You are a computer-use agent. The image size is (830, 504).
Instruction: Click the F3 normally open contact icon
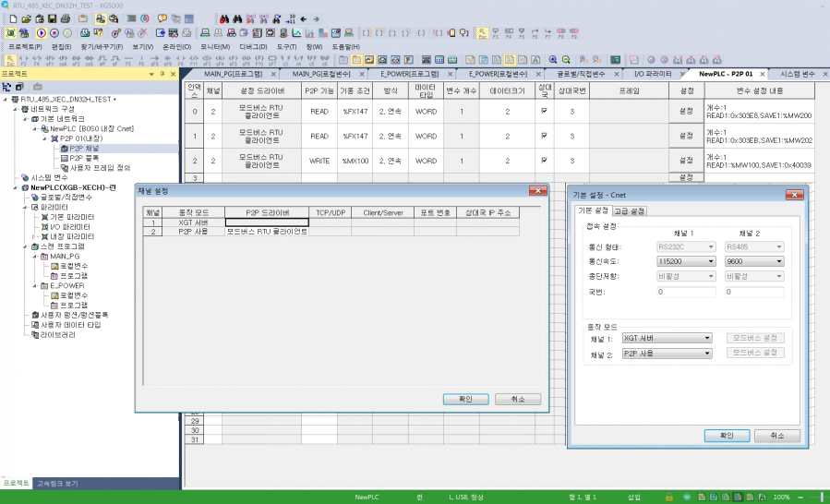23,60
